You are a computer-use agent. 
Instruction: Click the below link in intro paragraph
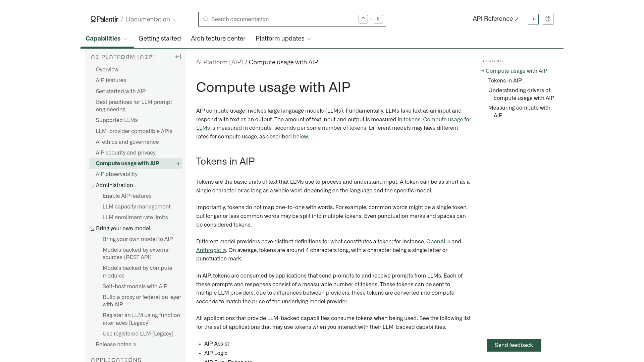click(300, 136)
